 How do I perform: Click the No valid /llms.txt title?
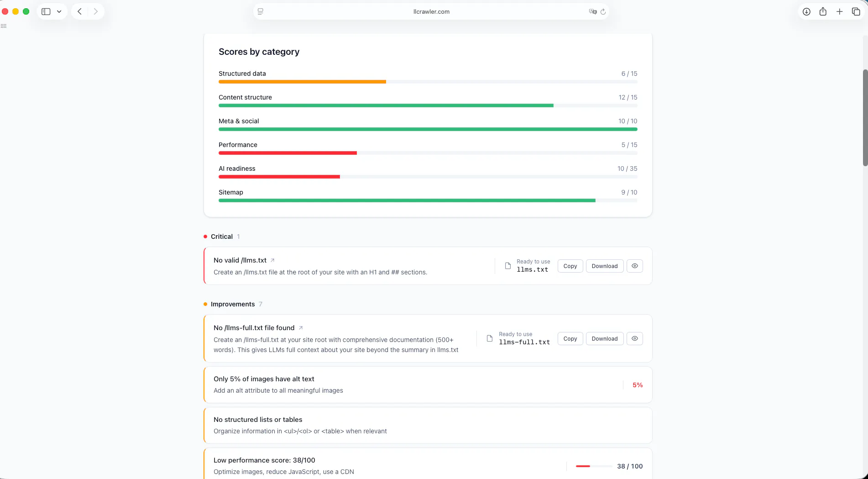point(240,260)
